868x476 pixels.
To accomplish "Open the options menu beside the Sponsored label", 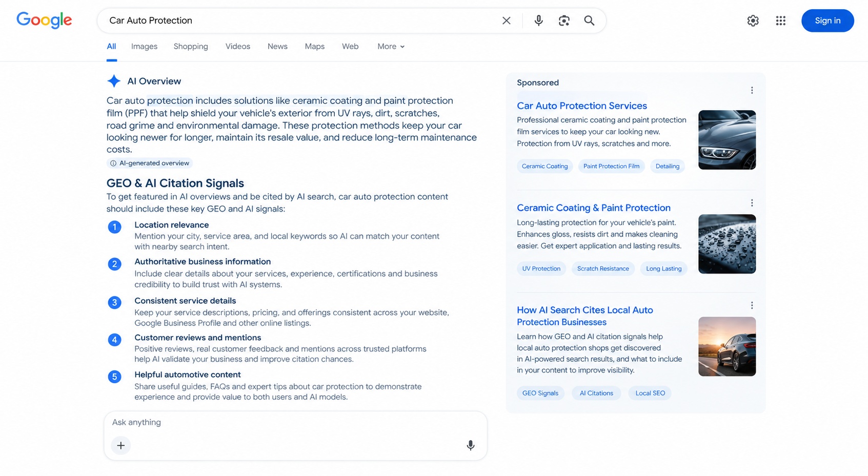I will point(752,90).
